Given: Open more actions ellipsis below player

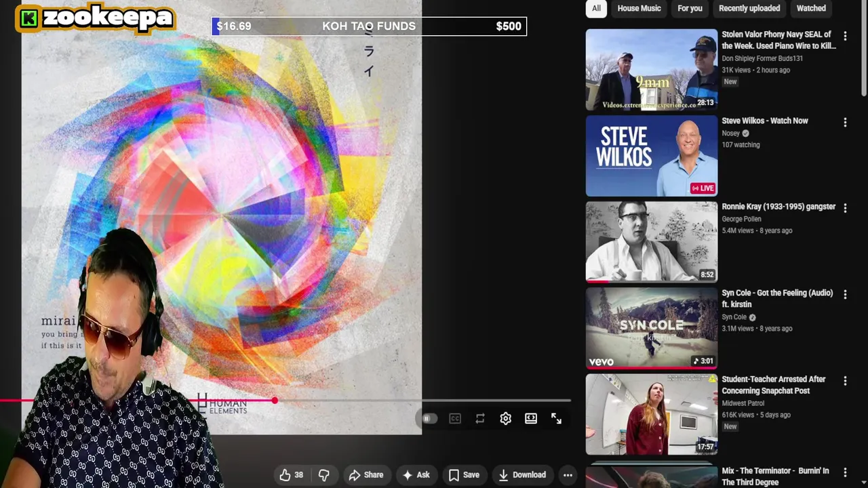Looking at the screenshot, I should [x=568, y=475].
